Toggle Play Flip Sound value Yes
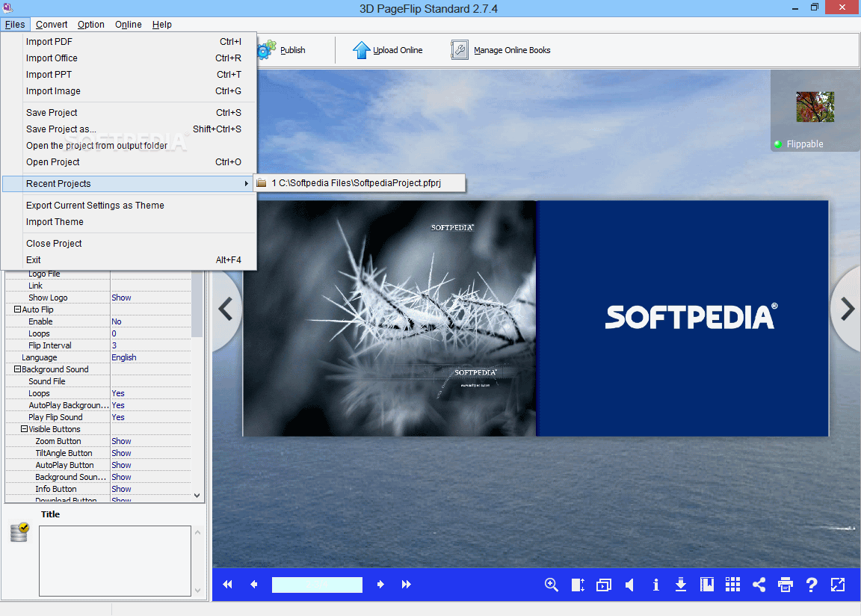861x616 pixels. tap(150, 417)
